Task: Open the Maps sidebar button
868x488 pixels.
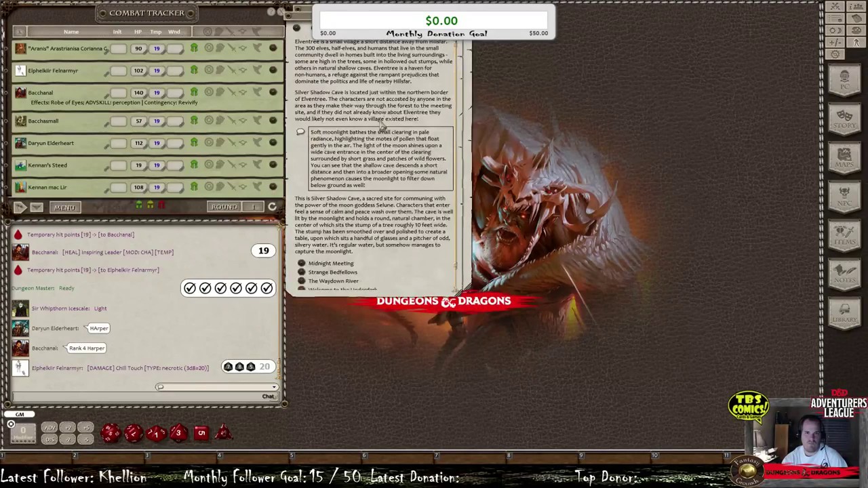Action: pos(844,158)
